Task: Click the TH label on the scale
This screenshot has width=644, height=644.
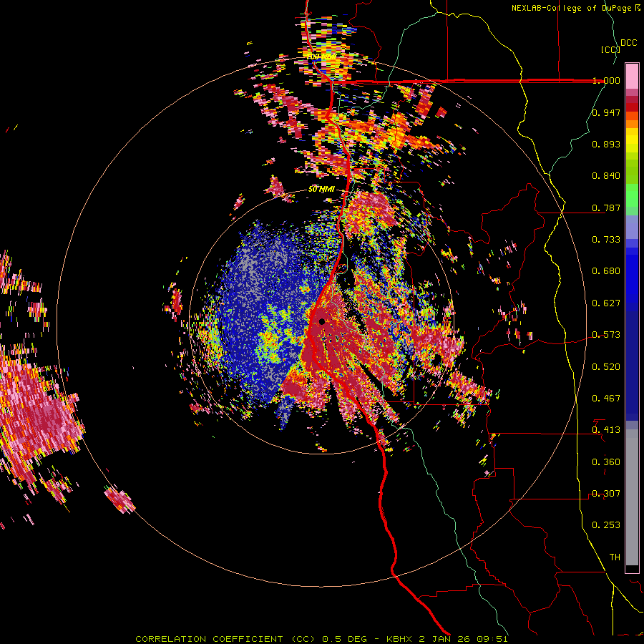Action: point(615,557)
